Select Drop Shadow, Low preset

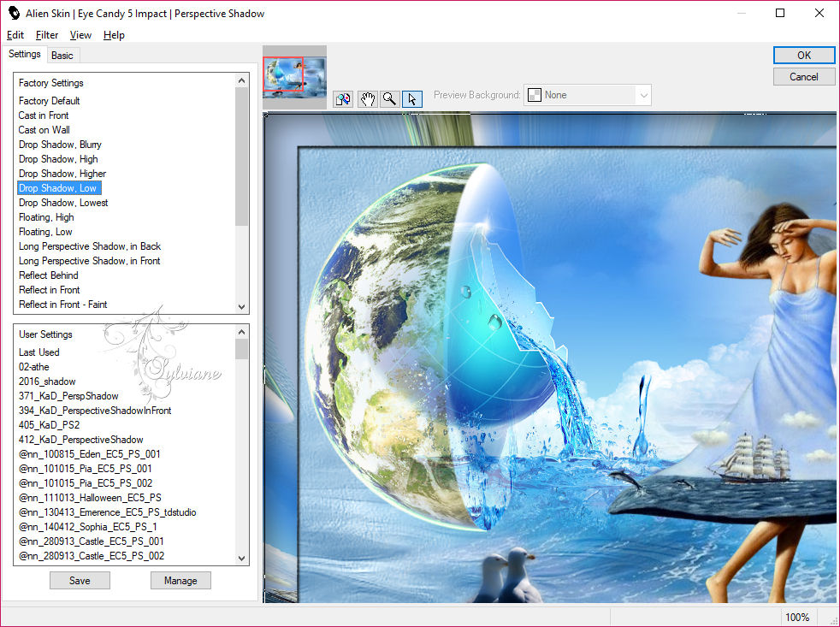pyautogui.click(x=59, y=188)
